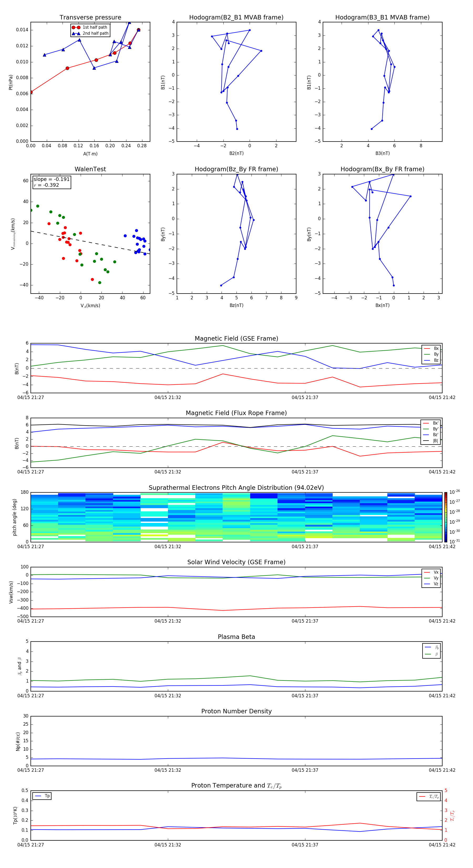The image size is (473, 868).
Task: Click the "A(T·m)" x-axis label
Action: (90, 154)
